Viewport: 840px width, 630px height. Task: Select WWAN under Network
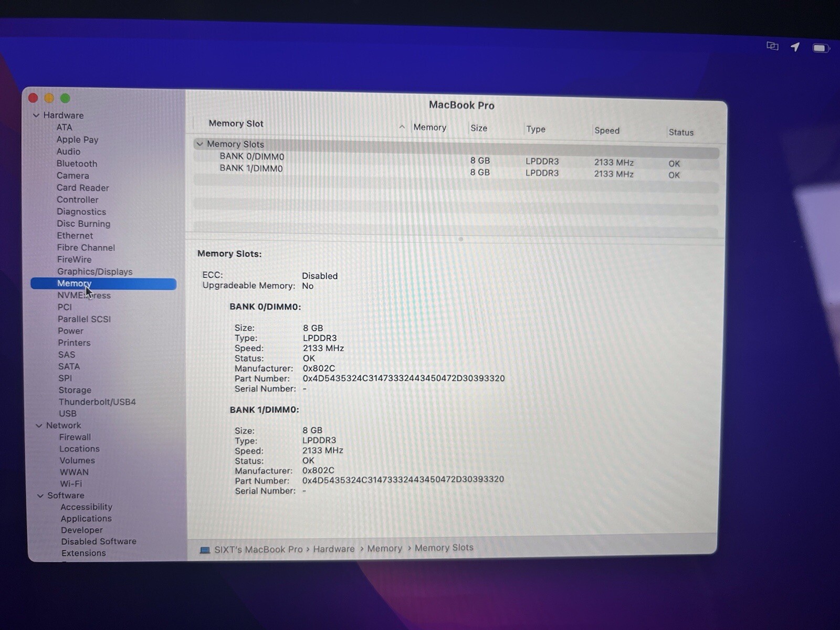point(74,472)
